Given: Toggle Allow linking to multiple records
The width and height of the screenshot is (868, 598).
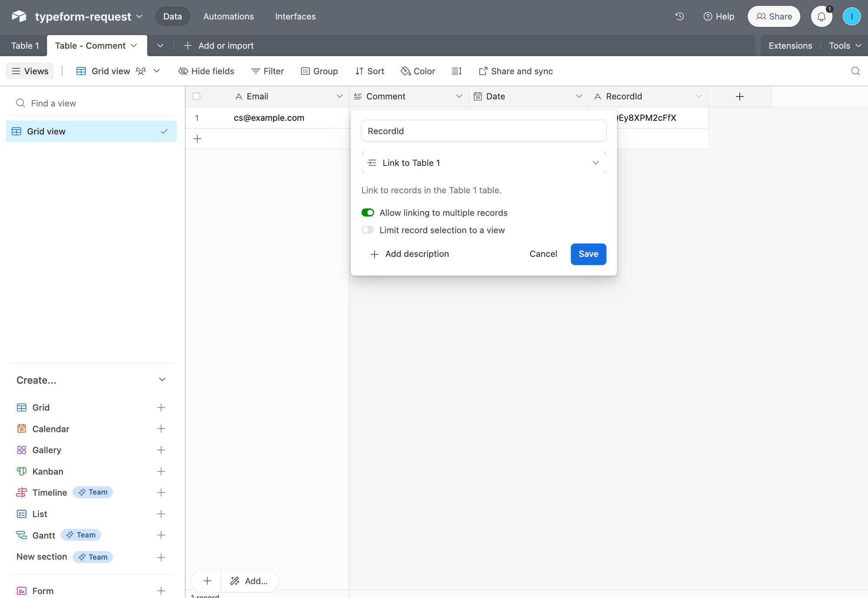Looking at the screenshot, I should 368,212.
